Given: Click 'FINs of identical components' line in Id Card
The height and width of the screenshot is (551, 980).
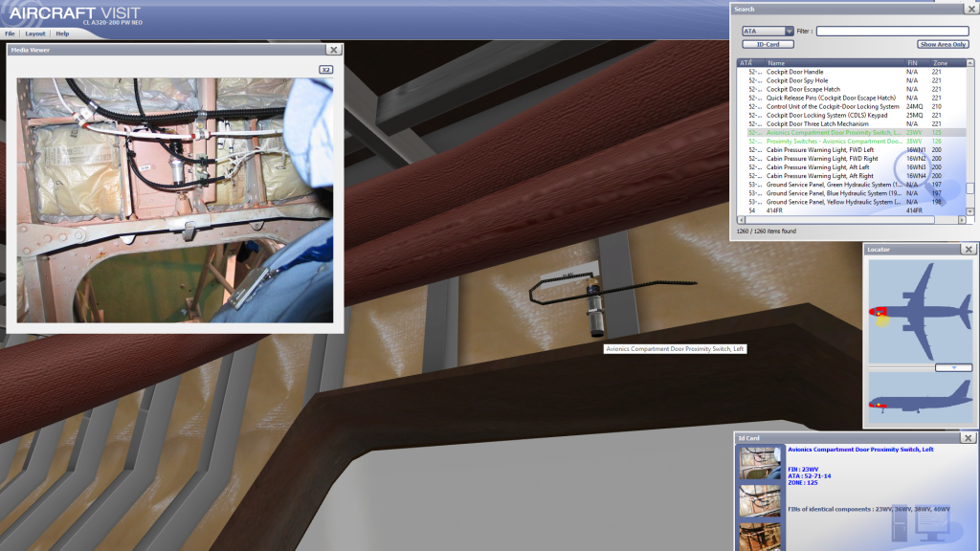Looking at the screenshot, I should [869, 509].
